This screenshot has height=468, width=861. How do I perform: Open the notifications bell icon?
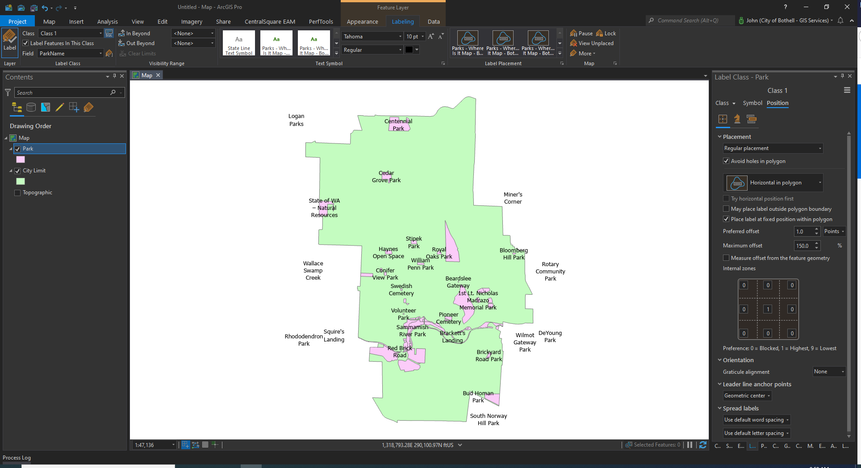click(840, 20)
